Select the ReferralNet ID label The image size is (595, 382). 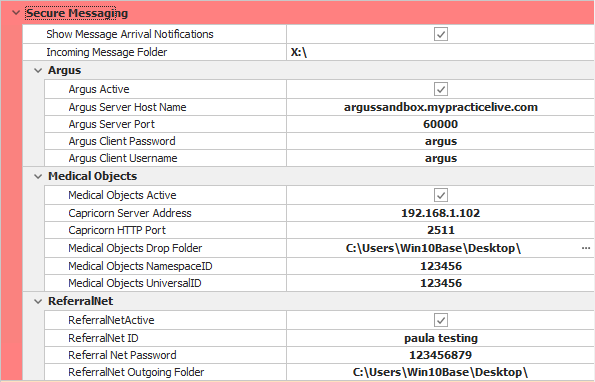103,338
